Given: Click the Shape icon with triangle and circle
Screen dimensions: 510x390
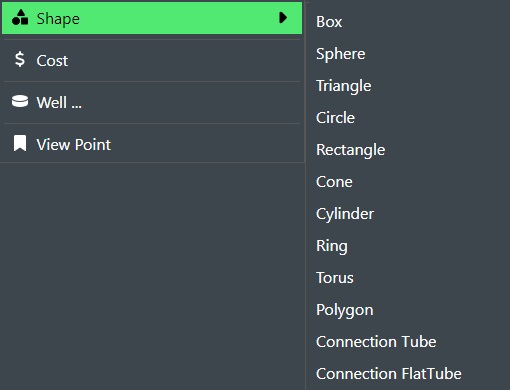Looking at the screenshot, I should [20, 18].
